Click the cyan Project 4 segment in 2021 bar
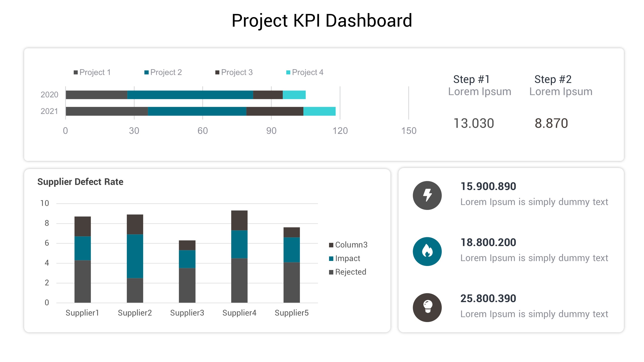 point(319,111)
